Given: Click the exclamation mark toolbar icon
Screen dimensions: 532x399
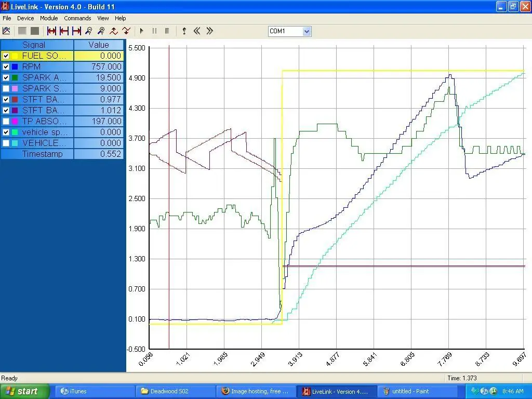Looking at the screenshot, I should (x=184, y=31).
